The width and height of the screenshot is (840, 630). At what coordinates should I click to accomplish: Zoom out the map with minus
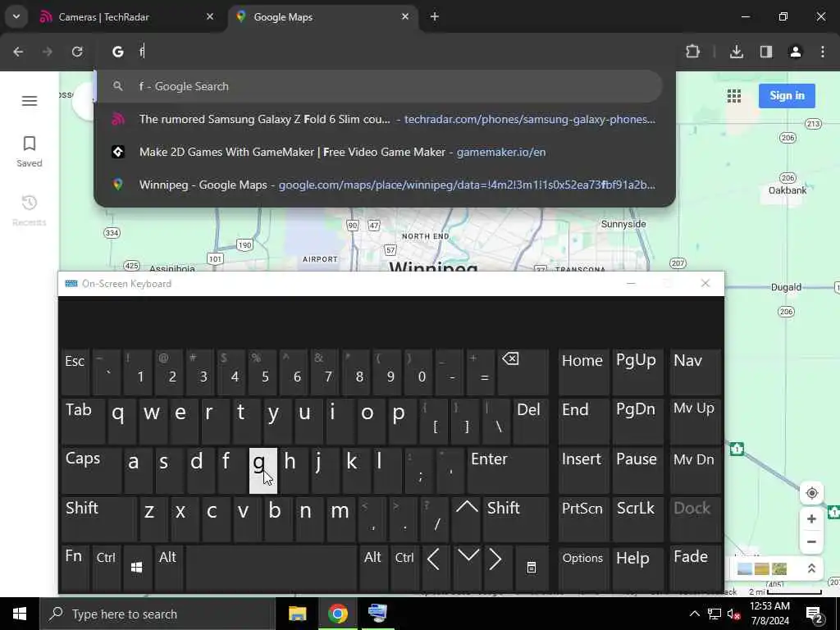pos(811,541)
